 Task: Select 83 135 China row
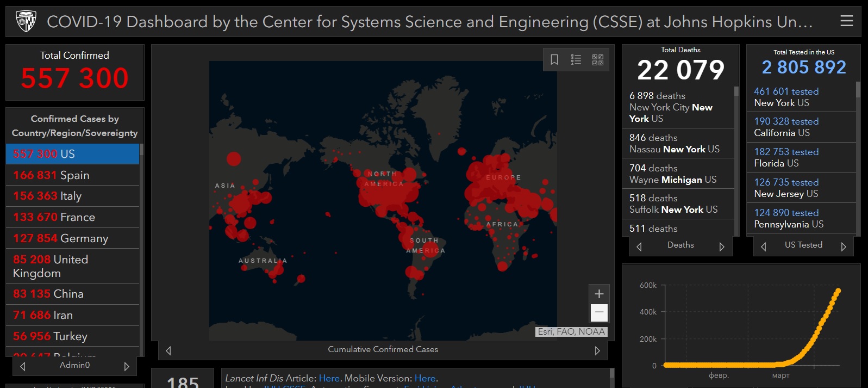72,294
